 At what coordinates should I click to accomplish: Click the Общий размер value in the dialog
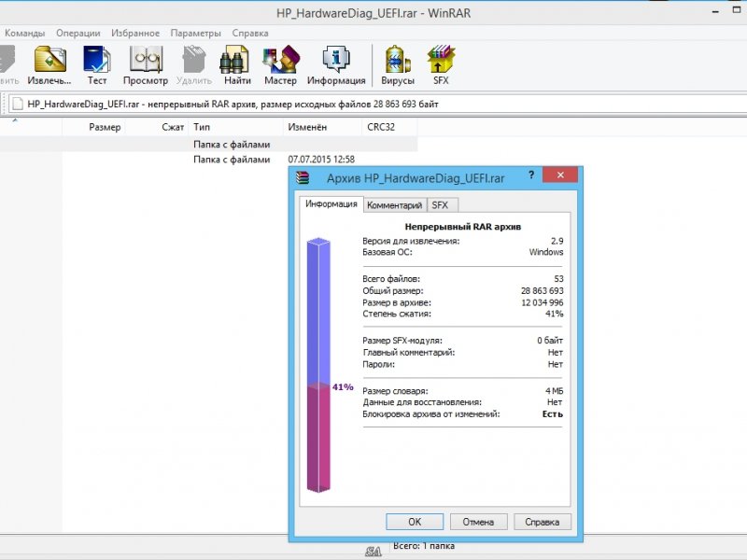pyautogui.click(x=543, y=290)
